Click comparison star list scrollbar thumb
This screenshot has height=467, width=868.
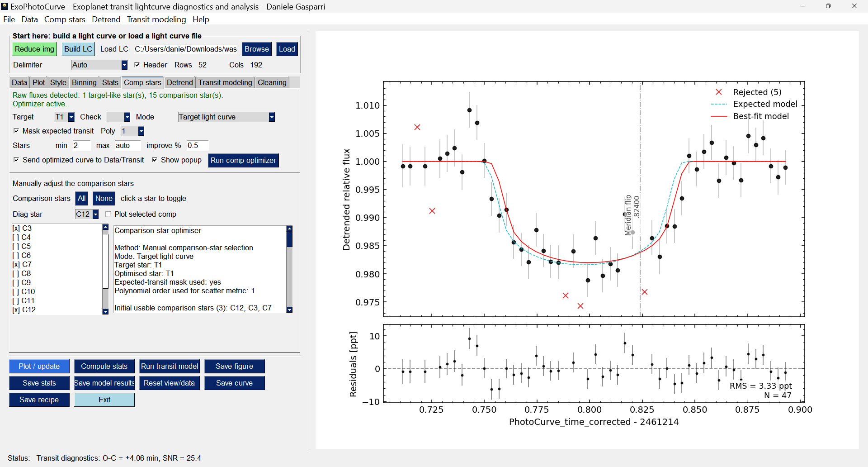tap(105, 261)
